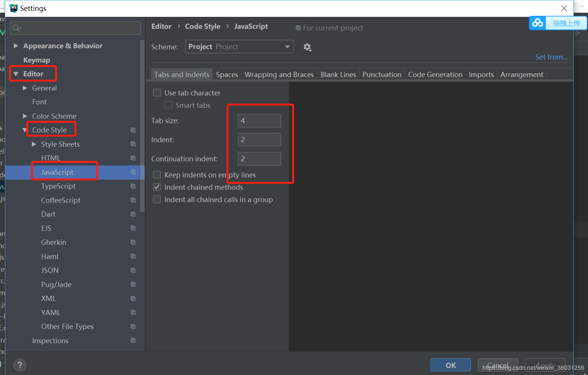The width and height of the screenshot is (588, 375).
Task: Select Inspections settings item
Action: pyautogui.click(x=50, y=341)
